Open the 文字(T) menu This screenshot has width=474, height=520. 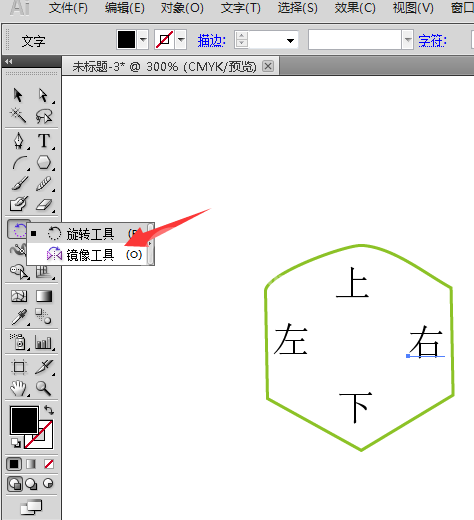[240, 8]
